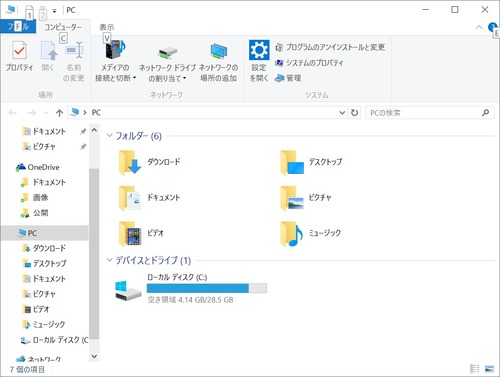Collapse the フォルダー (6) group
The height and width of the screenshot is (377, 500).
[x=109, y=136]
